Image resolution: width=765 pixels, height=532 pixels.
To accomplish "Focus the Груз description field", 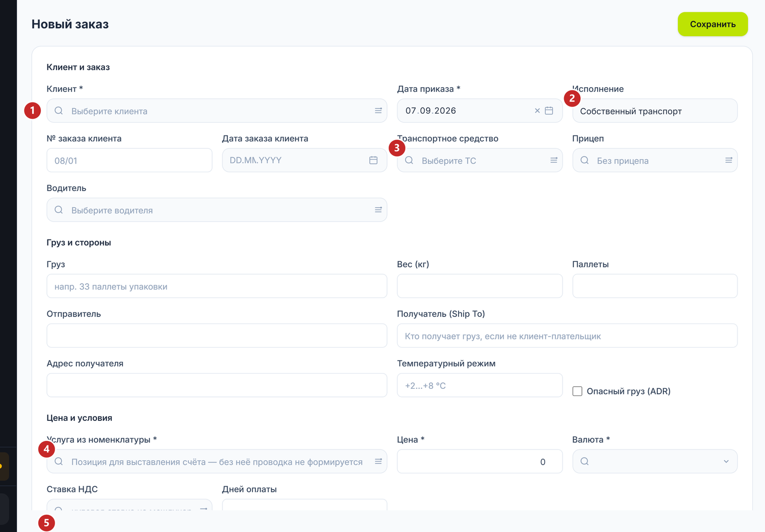I will 217,286.
